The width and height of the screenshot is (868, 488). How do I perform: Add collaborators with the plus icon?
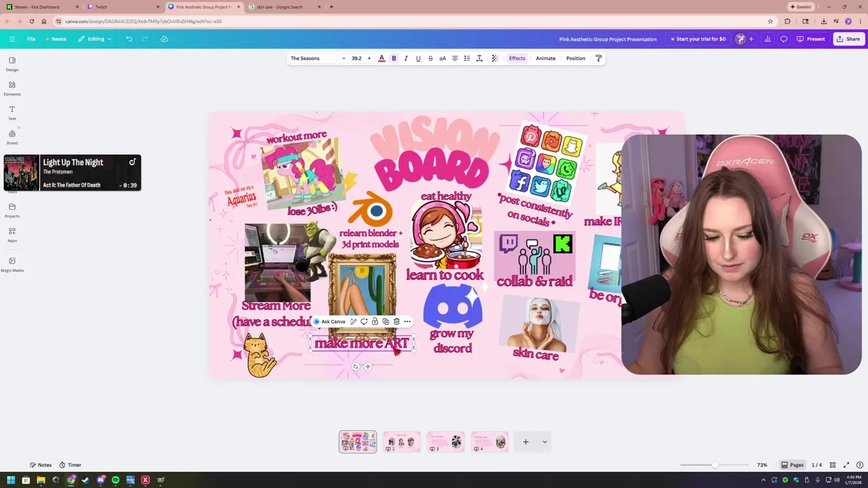tap(751, 39)
